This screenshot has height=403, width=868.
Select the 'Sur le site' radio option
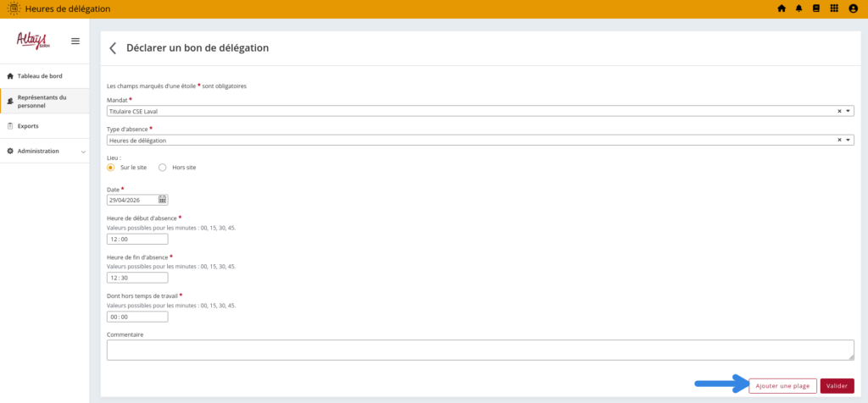(x=111, y=168)
